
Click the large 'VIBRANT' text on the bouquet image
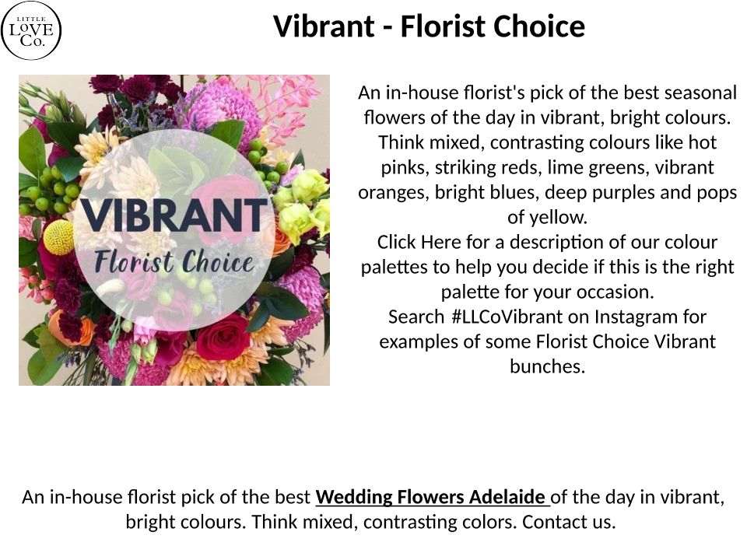click(175, 214)
